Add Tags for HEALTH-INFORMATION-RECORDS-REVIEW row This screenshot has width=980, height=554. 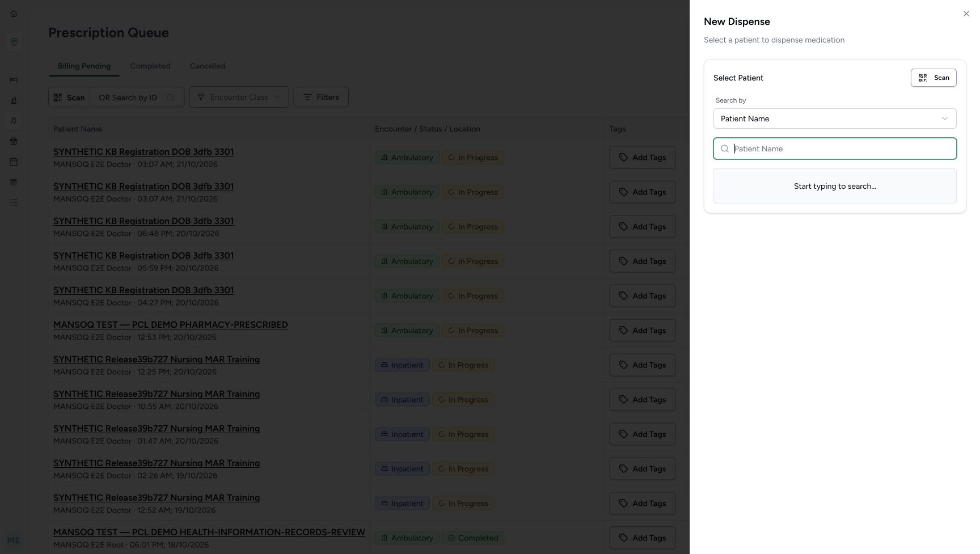pos(642,538)
